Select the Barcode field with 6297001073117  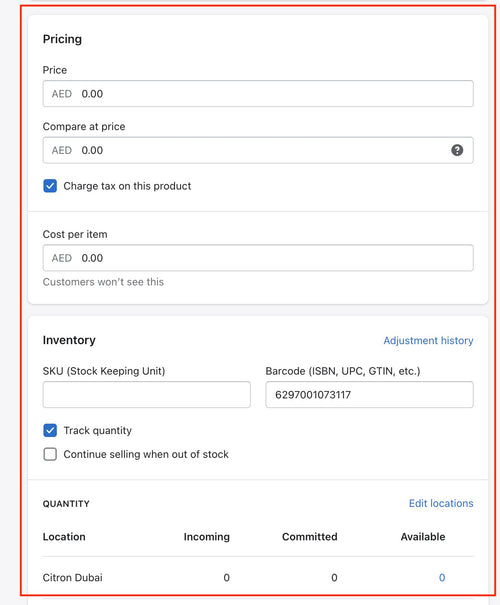[x=369, y=394]
